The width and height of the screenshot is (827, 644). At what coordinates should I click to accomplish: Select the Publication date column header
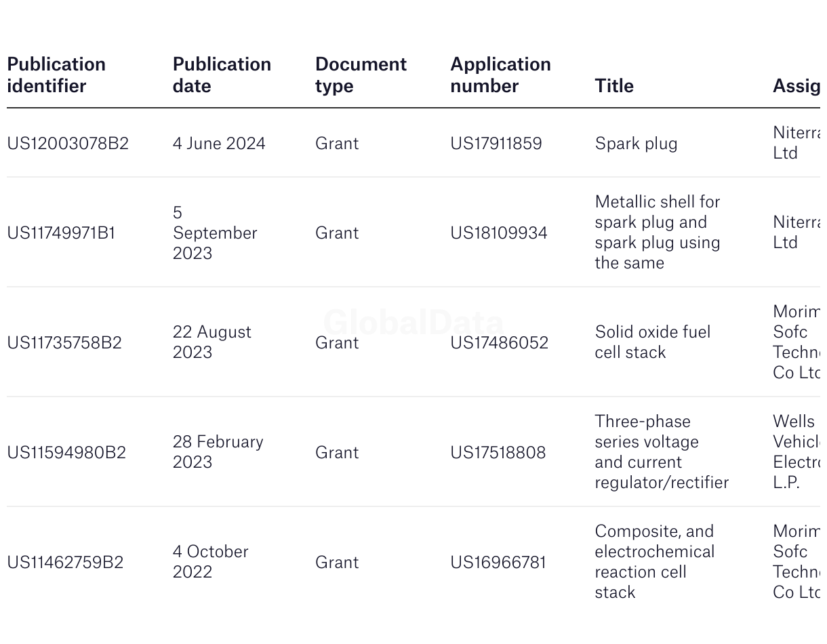(222, 75)
